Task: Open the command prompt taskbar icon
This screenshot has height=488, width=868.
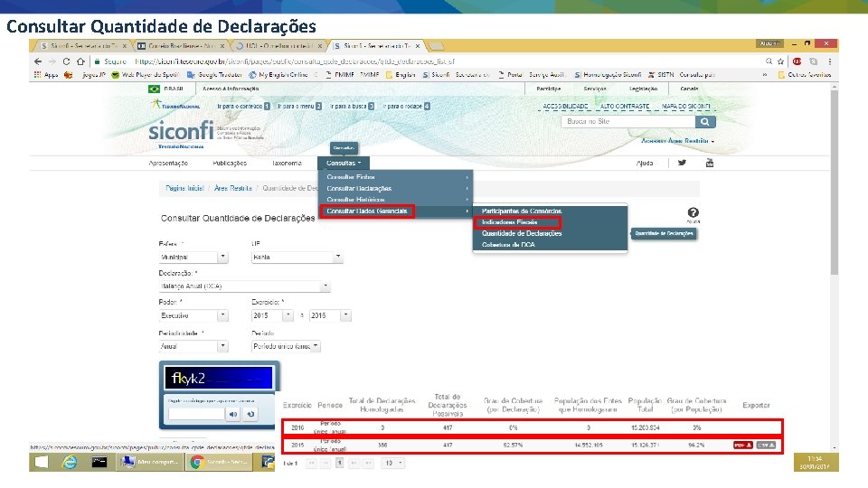Action: [99, 462]
